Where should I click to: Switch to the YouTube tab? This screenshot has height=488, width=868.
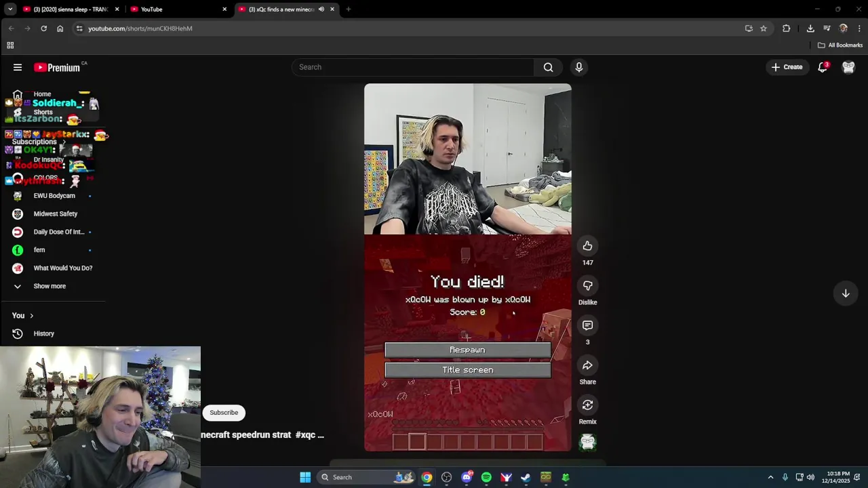pos(178,9)
